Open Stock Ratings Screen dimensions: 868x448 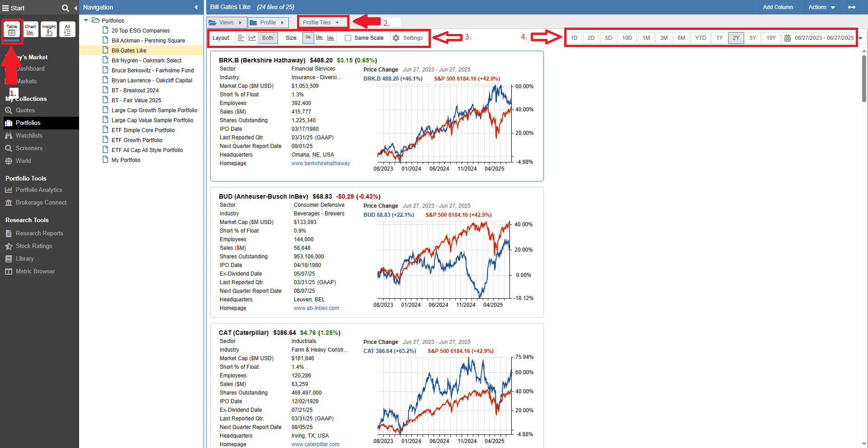point(34,246)
